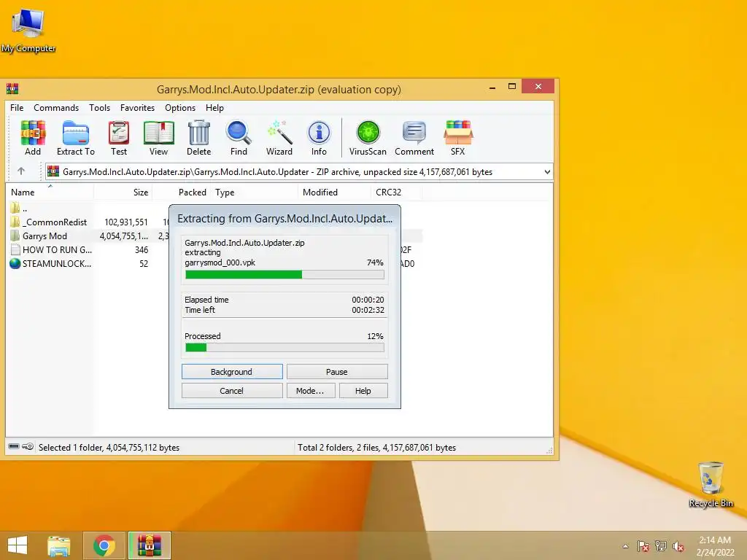Select the Delete trash icon
The image size is (747, 560).
(x=198, y=138)
